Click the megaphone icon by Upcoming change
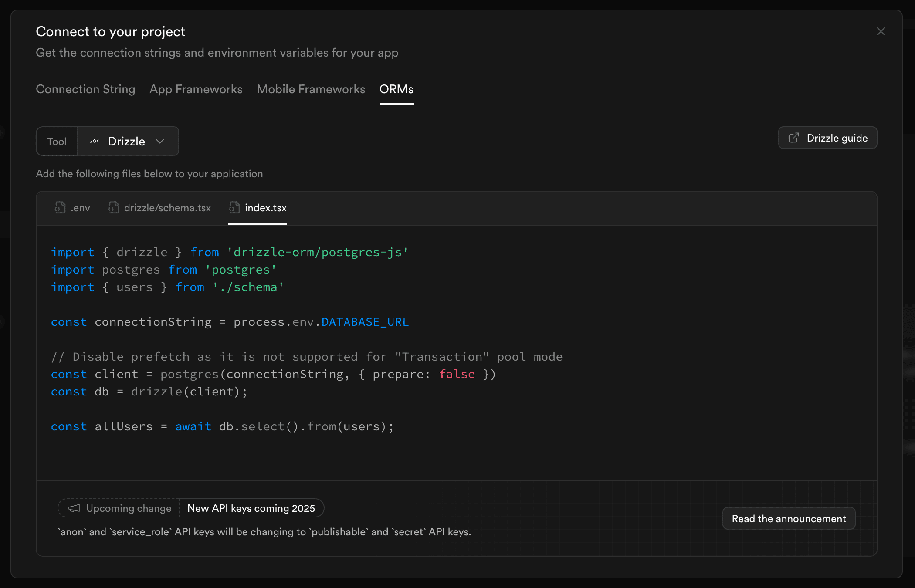Image resolution: width=915 pixels, height=588 pixels. point(74,508)
